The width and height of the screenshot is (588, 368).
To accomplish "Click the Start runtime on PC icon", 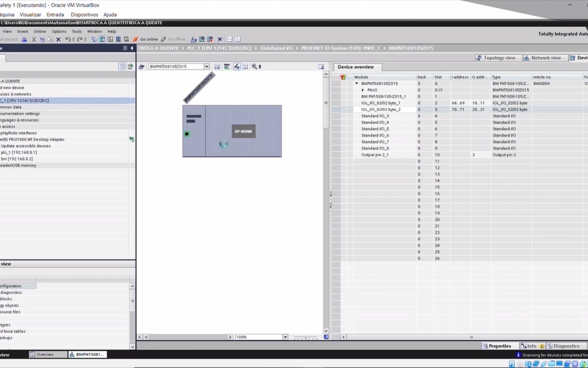I will (x=126, y=39).
